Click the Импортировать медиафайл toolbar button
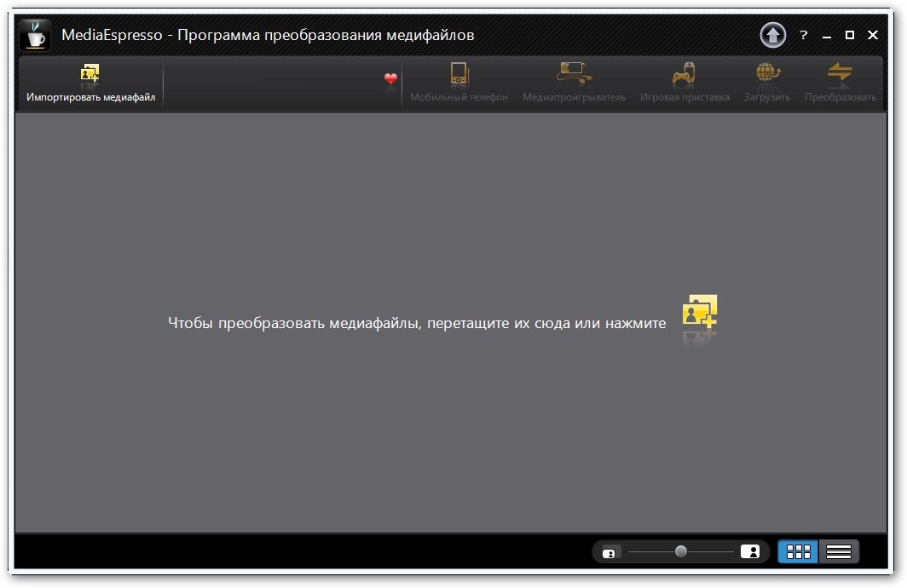The image size is (907, 588). pos(91,83)
